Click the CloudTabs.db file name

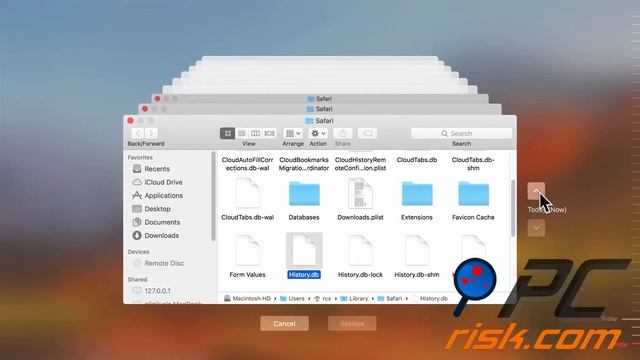(x=417, y=160)
